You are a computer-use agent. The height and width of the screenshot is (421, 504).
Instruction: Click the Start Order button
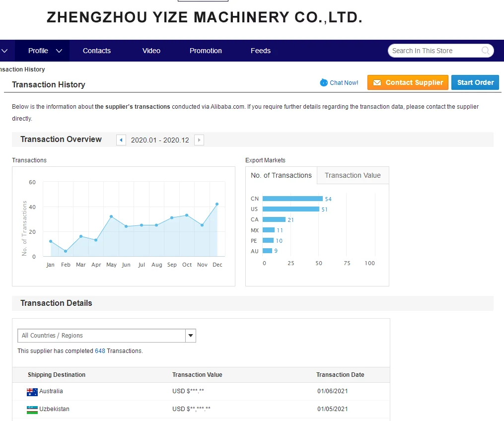[475, 82]
